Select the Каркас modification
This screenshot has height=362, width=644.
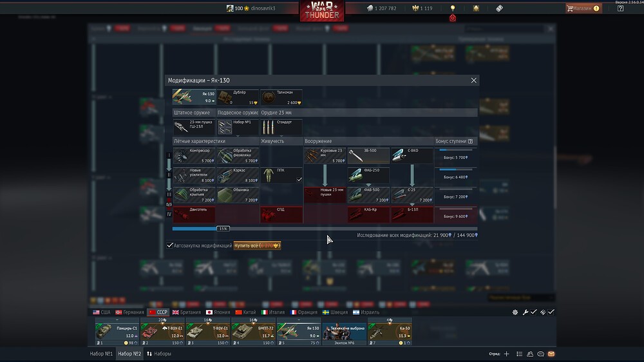coord(238,175)
